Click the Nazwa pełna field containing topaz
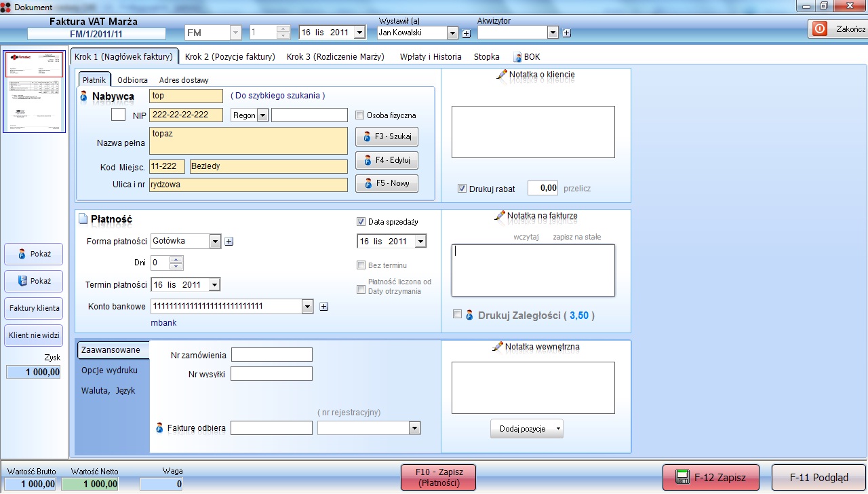This screenshot has height=494, width=868. tap(248, 140)
